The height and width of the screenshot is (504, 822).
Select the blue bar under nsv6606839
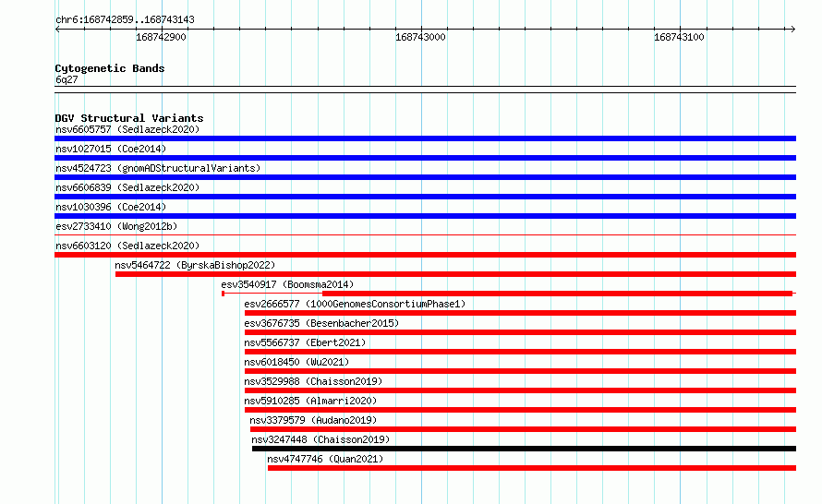425,197
